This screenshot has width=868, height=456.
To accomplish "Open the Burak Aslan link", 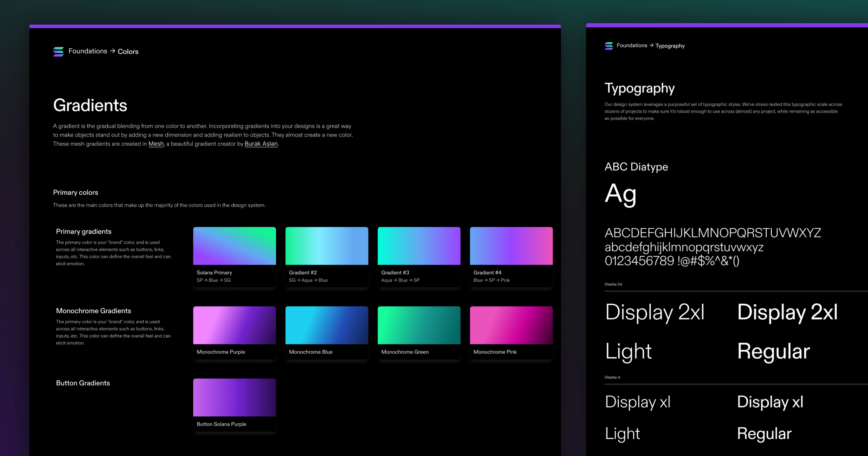I will coord(261,144).
